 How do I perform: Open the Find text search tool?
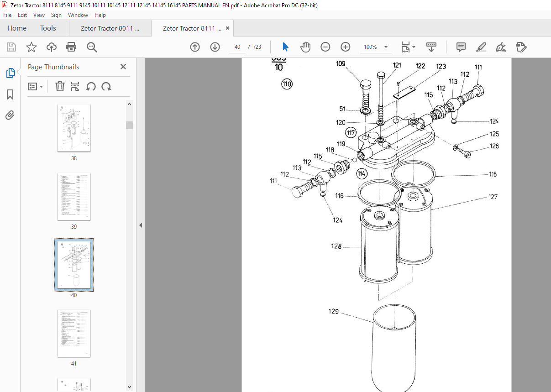92,47
